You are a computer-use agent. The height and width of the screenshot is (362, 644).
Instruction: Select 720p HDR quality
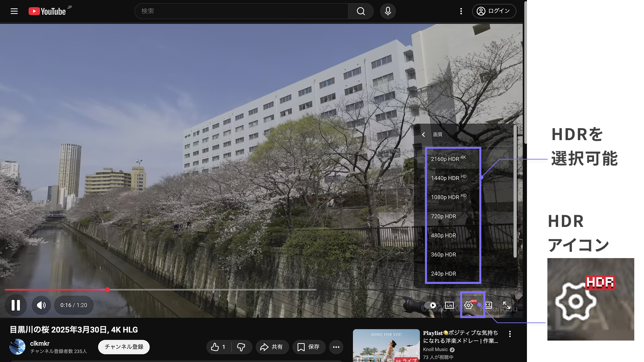click(443, 216)
